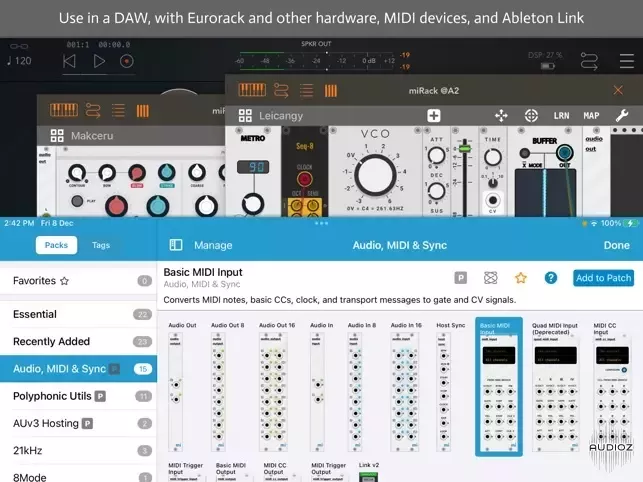The height and width of the screenshot is (482, 643).
Task: Tap the three-dot multitasking handle
Action: [x=321, y=223]
